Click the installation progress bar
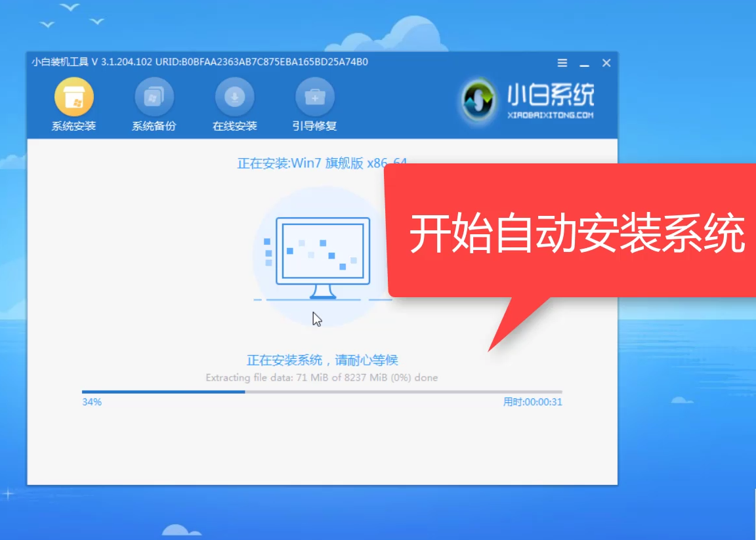Image resolution: width=756 pixels, height=540 pixels. pos(322,392)
